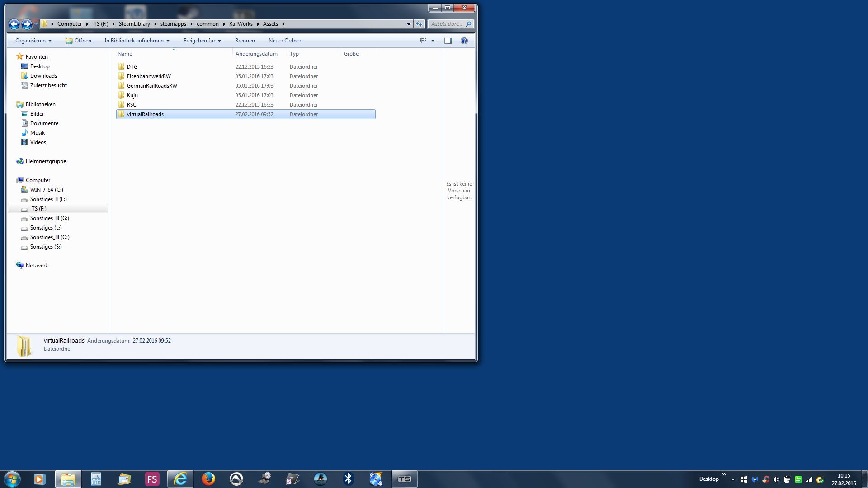
Task: Click the Bluetooth taskbar icon
Action: click(x=348, y=479)
